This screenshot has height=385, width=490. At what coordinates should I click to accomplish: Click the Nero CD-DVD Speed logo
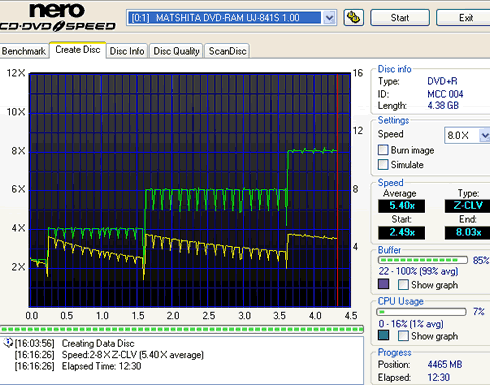pyautogui.click(x=58, y=17)
